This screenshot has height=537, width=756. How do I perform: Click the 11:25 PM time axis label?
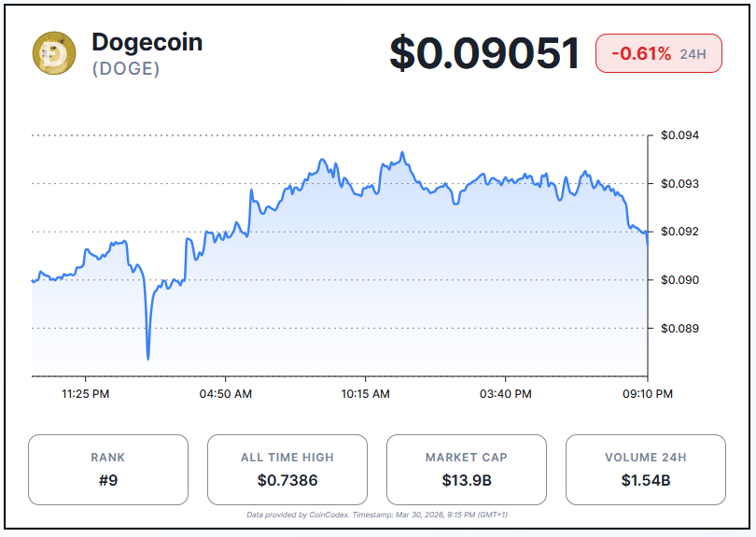[86, 394]
